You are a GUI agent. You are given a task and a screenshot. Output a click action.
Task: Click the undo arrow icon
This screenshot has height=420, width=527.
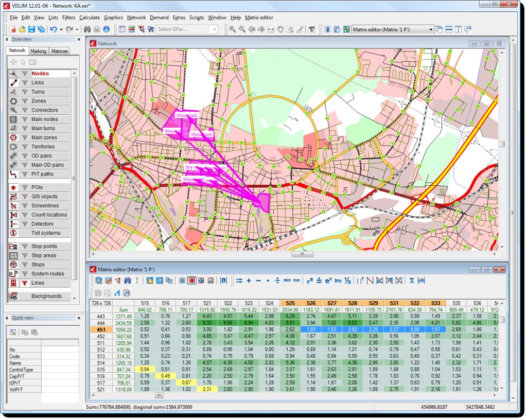tap(53, 29)
